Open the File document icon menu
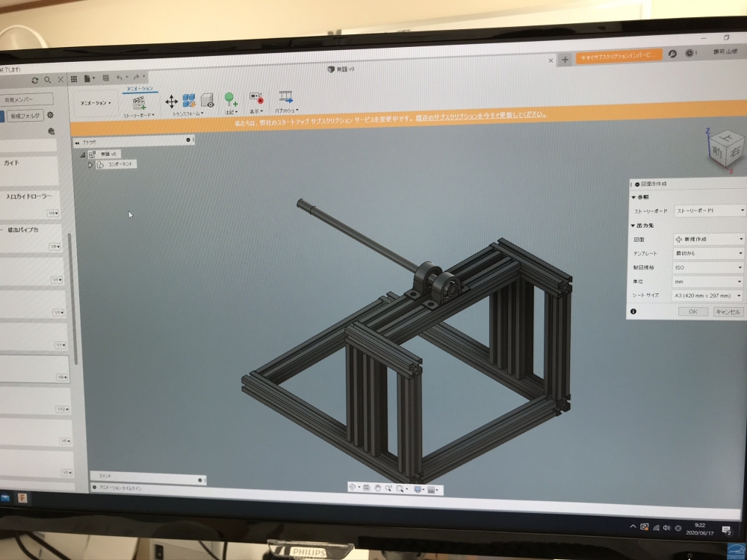 pos(89,78)
